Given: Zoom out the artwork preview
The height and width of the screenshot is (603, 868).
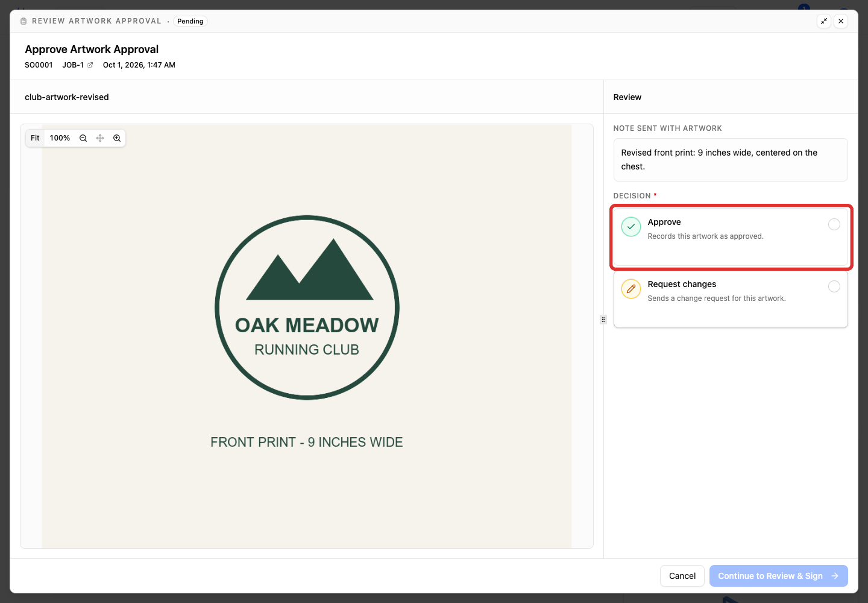Looking at the screenshot, I should pyautogui.click(x=83, y=138).
